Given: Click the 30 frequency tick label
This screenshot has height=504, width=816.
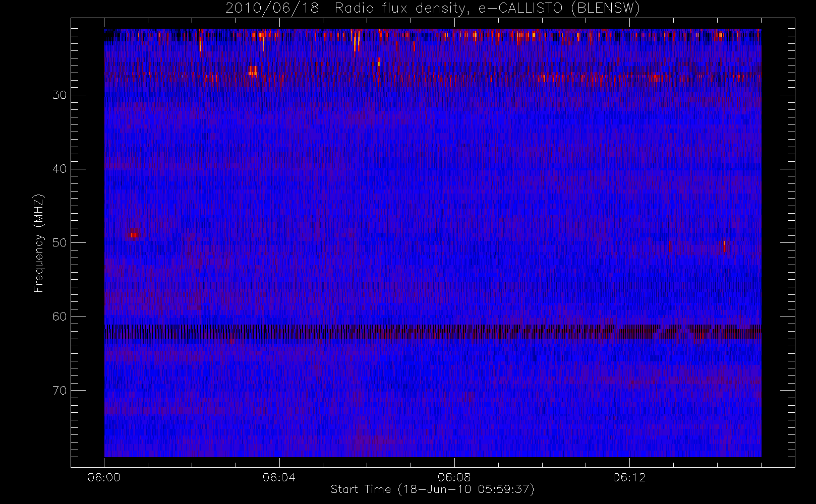Looking at the screenshot, I should pyautogui.click(x=60, y=95).
